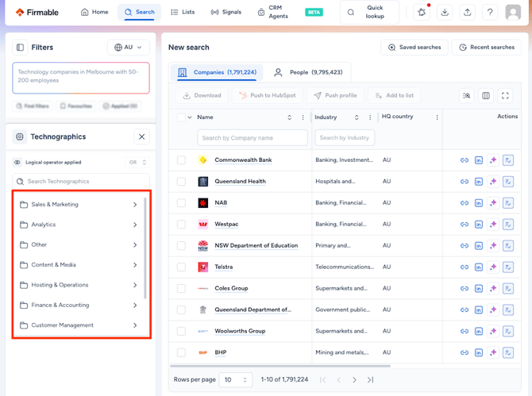Image resolution: width=532 pixels, height=396 pixels.
Task: Open the user profile avatar
Action: [x=513, y=13]
